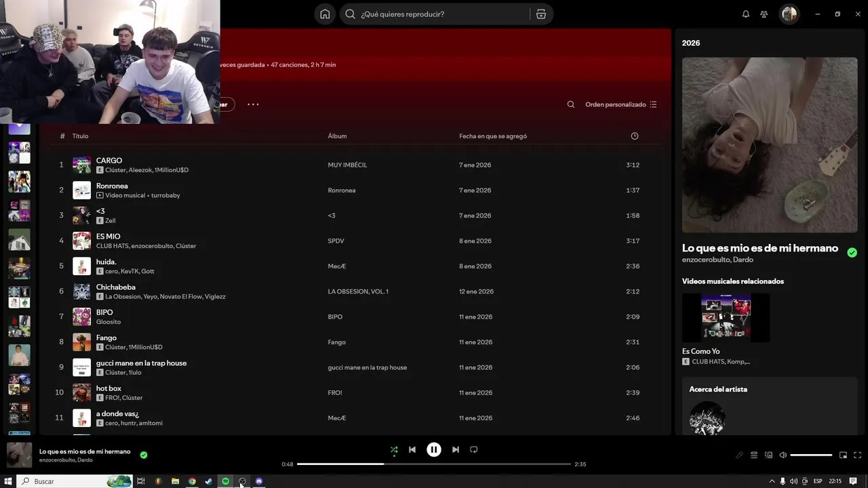Viewport: 868px width, 488px height.
Task: Search within playlist using the magnifier icon
Action: pyautogui.click(x=570, y=104)
